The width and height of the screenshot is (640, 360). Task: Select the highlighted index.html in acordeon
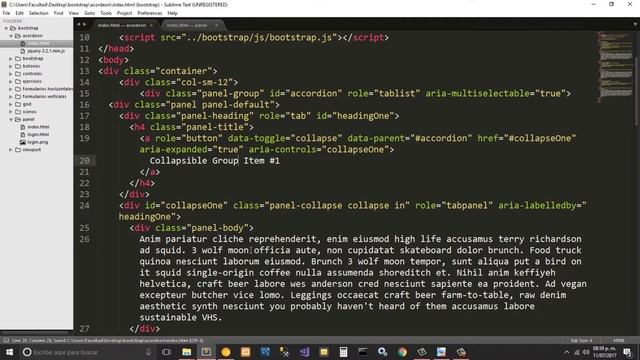tap(37, 43)
